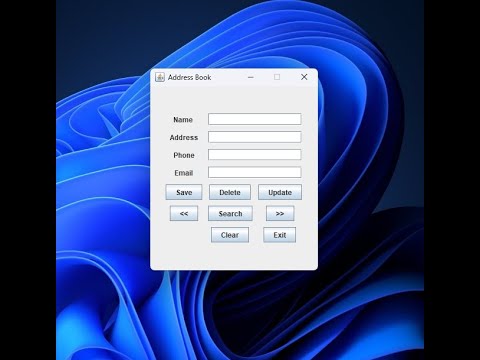
Task: Focus the Address text box
Action: point(255,137)
